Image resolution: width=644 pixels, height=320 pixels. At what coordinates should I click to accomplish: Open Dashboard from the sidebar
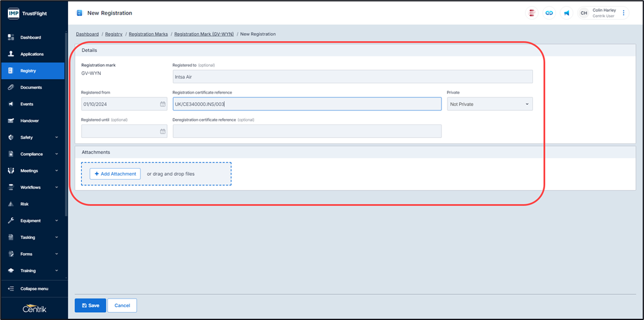click(30, 37)
